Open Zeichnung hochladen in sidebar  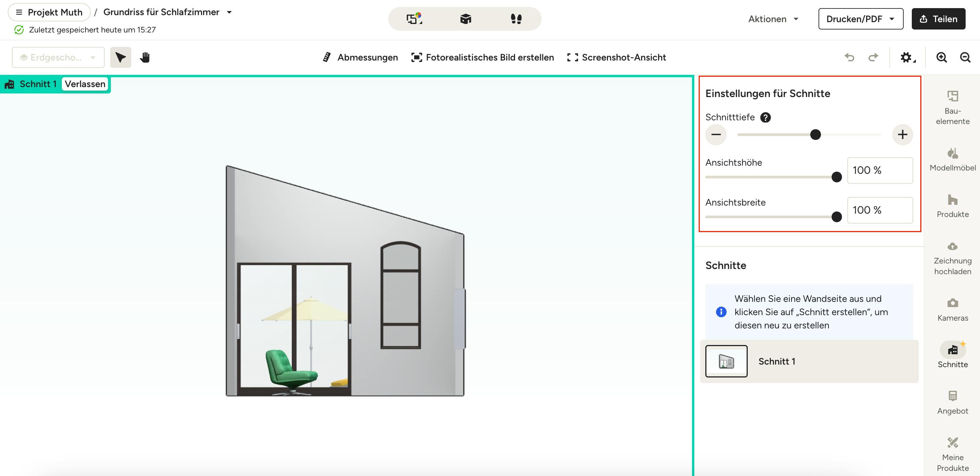953,258
